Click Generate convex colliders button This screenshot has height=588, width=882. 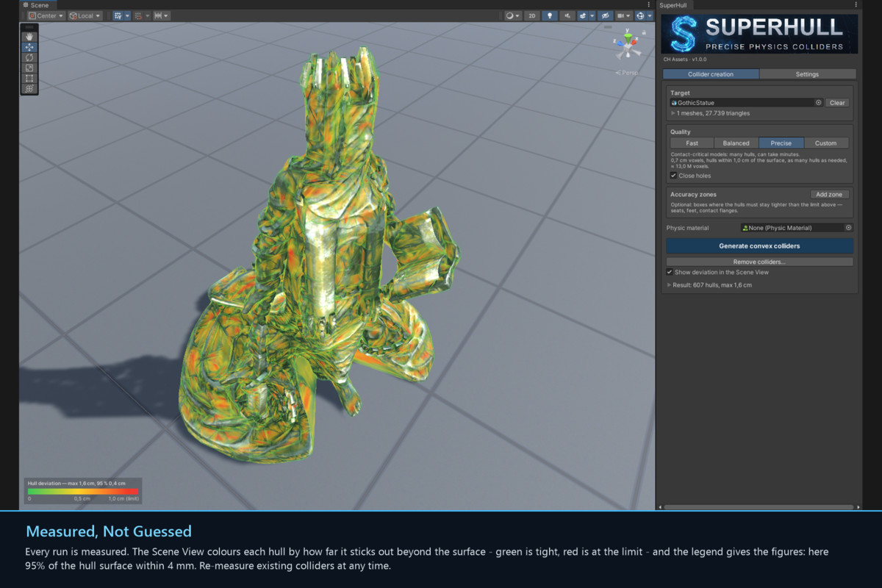click(759, 245)
